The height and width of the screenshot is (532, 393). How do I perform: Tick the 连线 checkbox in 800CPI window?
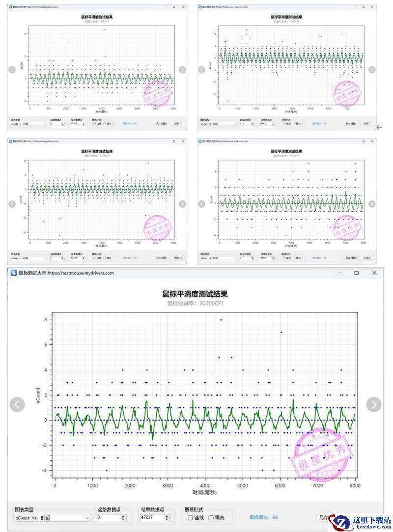tap(95, 124)
